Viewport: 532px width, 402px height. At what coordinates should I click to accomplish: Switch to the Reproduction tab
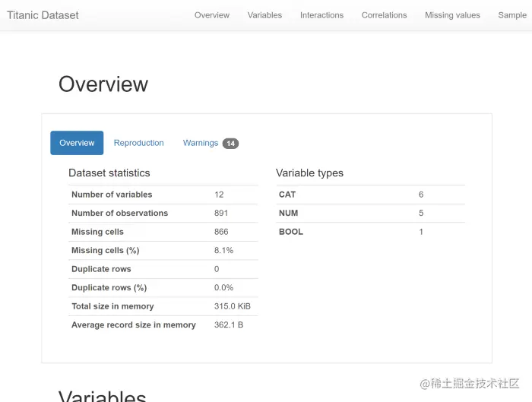coord(139,143)
